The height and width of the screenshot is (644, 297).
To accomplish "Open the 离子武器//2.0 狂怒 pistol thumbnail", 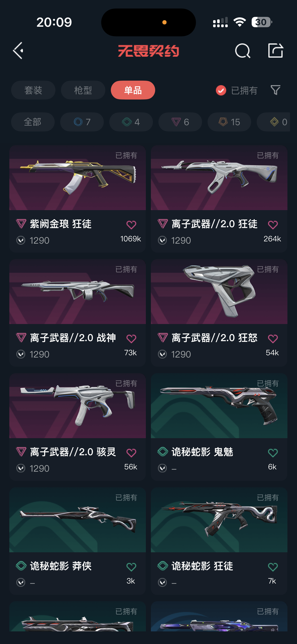I will coord(219,292).
